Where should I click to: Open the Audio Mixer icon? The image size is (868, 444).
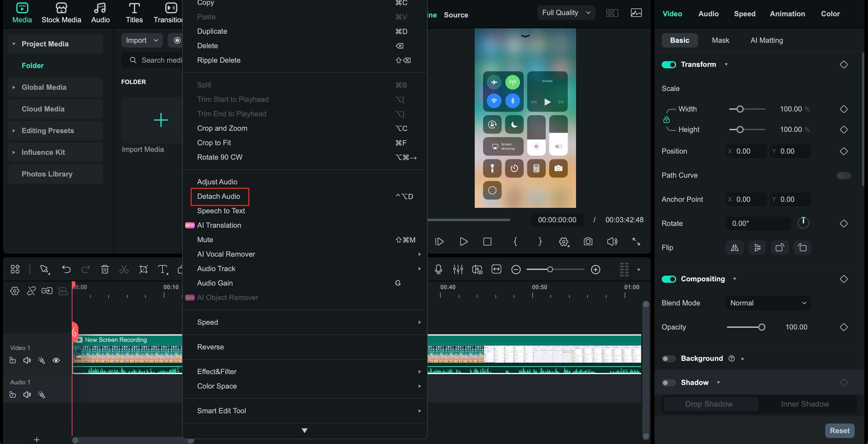pos(458,269)
